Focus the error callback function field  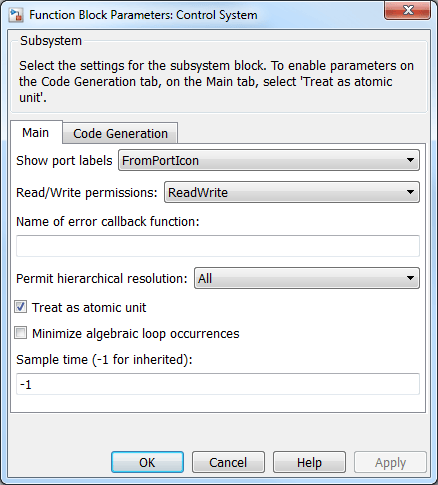point(218,246)
